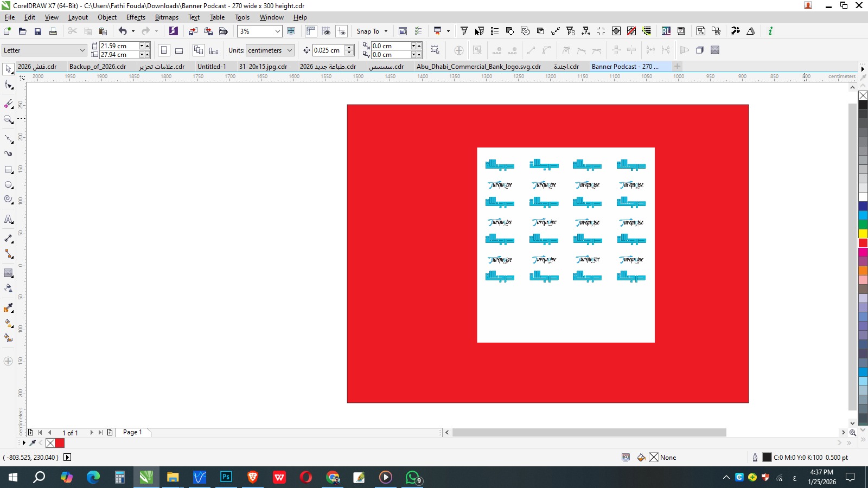Screen dimensions: 868x488
Task: Choose the Rectangle tool
Action: pos(8,170)
